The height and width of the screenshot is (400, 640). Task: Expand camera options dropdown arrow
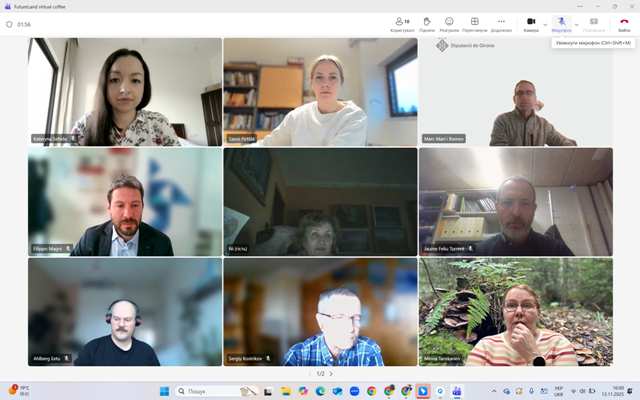[x=545, y=24]
